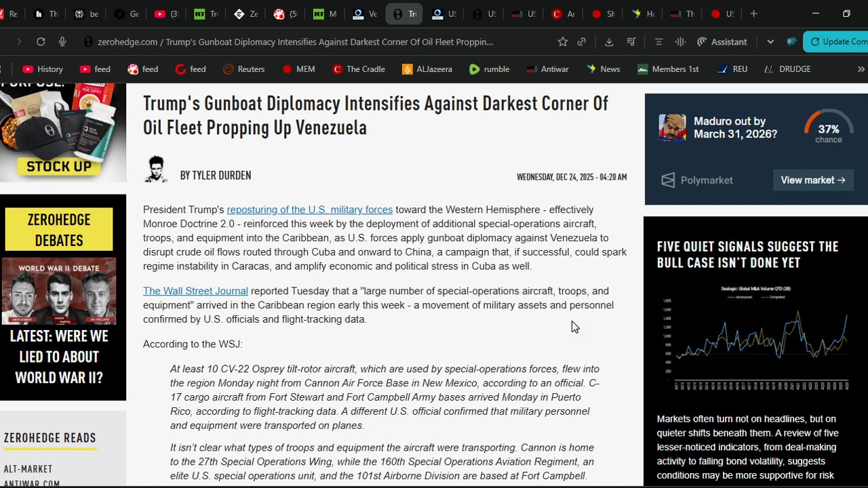Switch to the 'Ge' tab
Viewport: 868px width, 488px height.
(127, 14)
